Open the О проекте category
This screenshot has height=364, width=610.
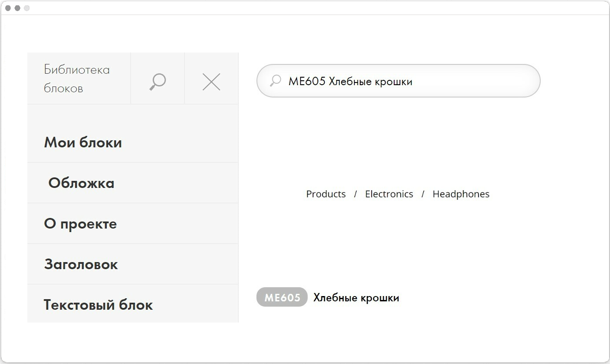133,224
